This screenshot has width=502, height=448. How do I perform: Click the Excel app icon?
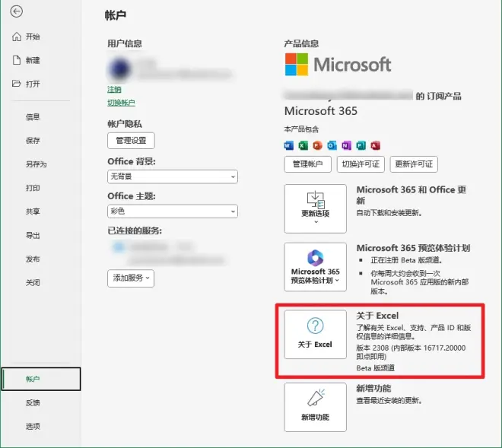click(x=303, y=146)
